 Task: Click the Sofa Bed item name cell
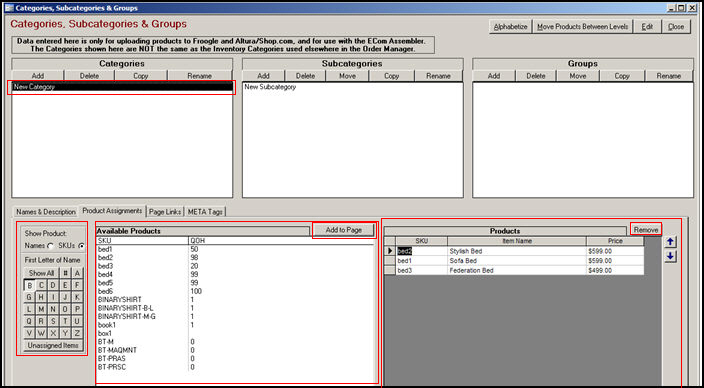[516, 261]
